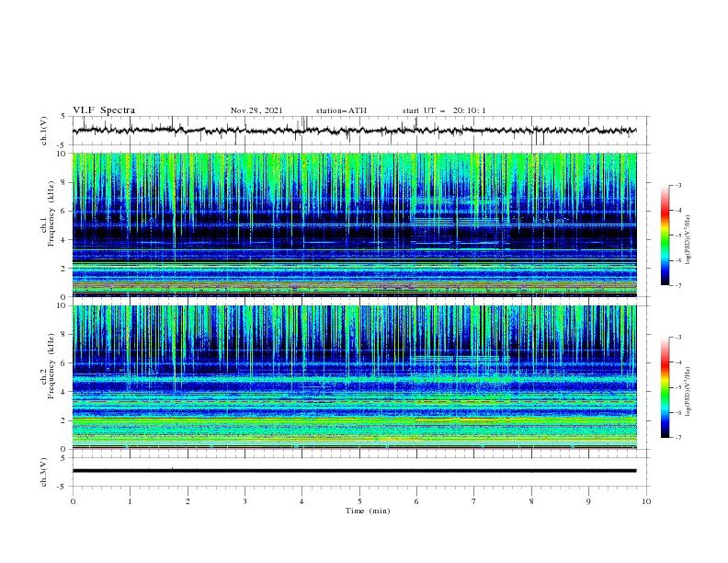The height and width of the screenshot is (563, 728).
Task: Click the "-7" label on ch.2 color bar
Action: click(677, 437)
